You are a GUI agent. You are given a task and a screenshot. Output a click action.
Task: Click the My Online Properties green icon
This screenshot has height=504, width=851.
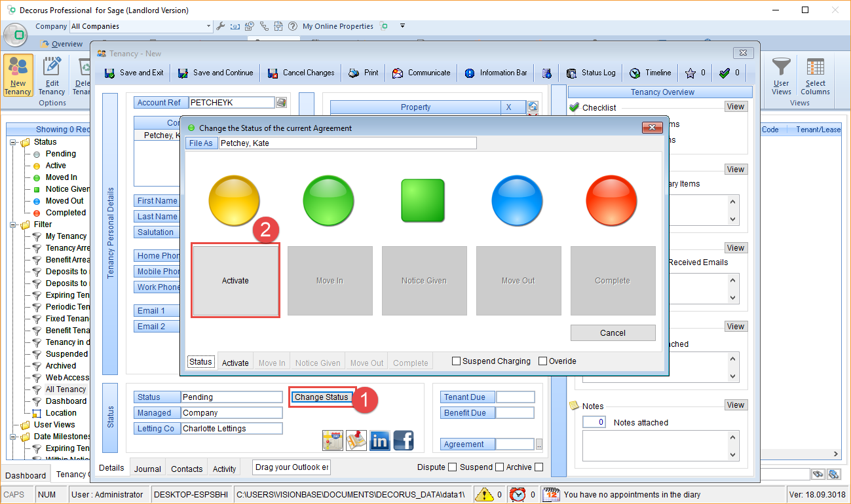click(385, 26)
